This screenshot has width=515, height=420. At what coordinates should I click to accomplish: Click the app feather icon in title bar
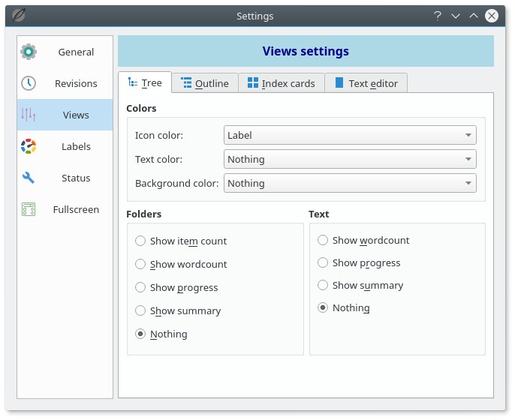pyautogui.click(x=17, y=16)
